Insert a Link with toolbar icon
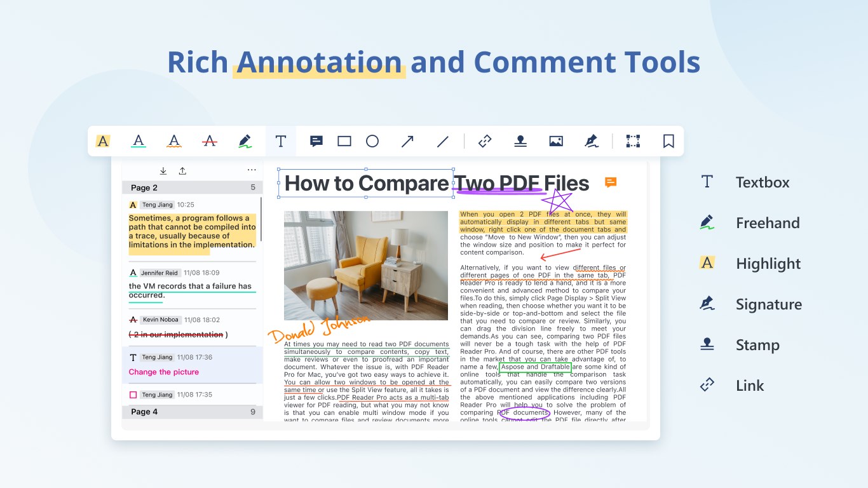 coord(485,141)
